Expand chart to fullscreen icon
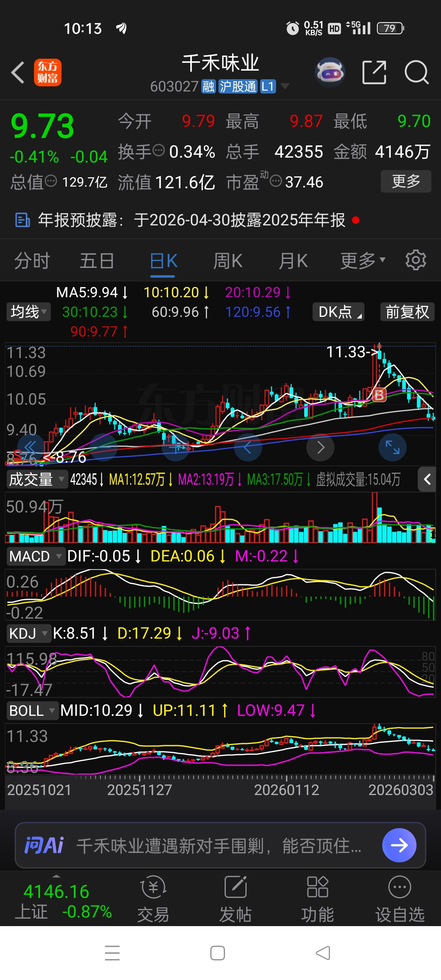 click(392, 447)
